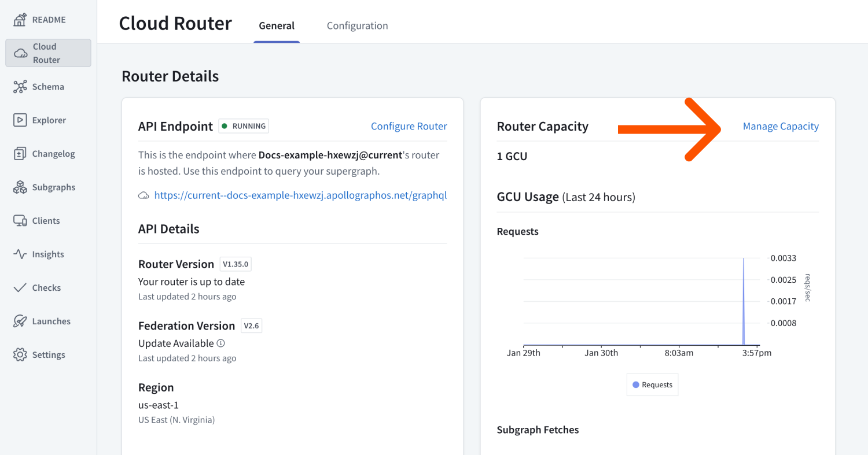The width and height of the screenshot is (868, 455).
Task: Select the General tab
Action: (277, 26)
